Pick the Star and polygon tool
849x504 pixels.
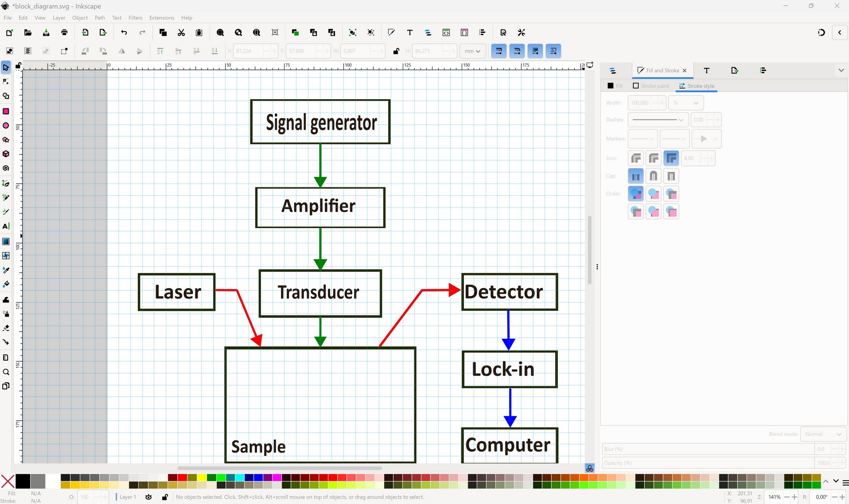point(6,140)
